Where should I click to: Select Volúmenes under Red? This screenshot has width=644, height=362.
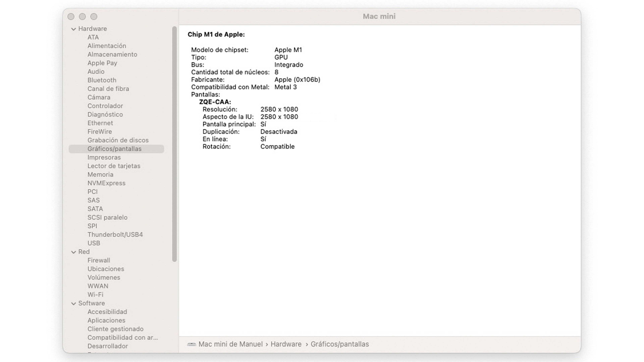click(x=104, y=277)
